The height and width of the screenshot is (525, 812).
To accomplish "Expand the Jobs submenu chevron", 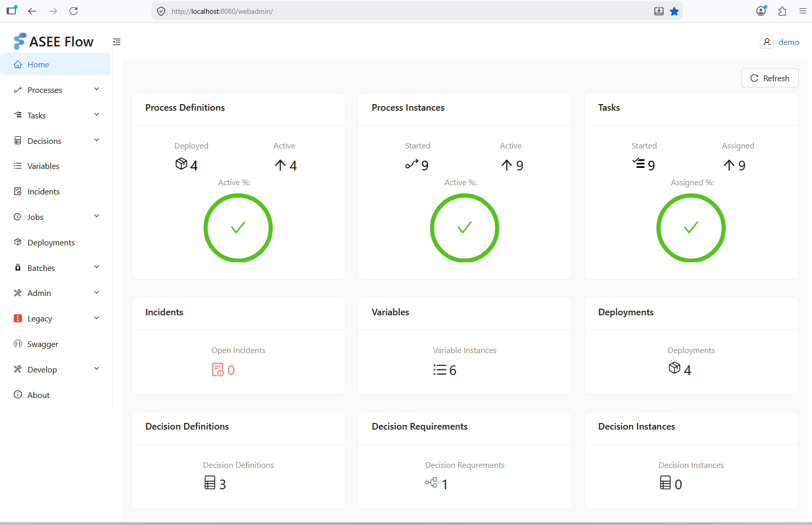I will [x=97, y=216].
